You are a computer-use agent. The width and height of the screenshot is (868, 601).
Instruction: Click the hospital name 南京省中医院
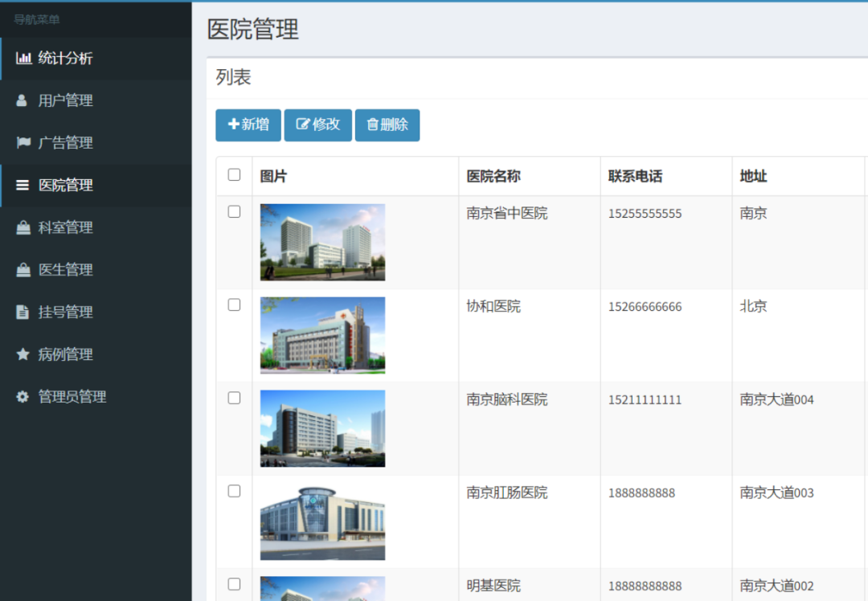tap(507, 213)
